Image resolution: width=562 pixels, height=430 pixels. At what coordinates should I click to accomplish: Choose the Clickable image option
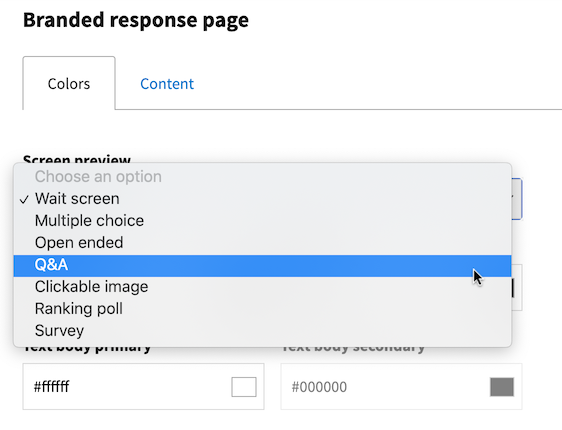262,287
